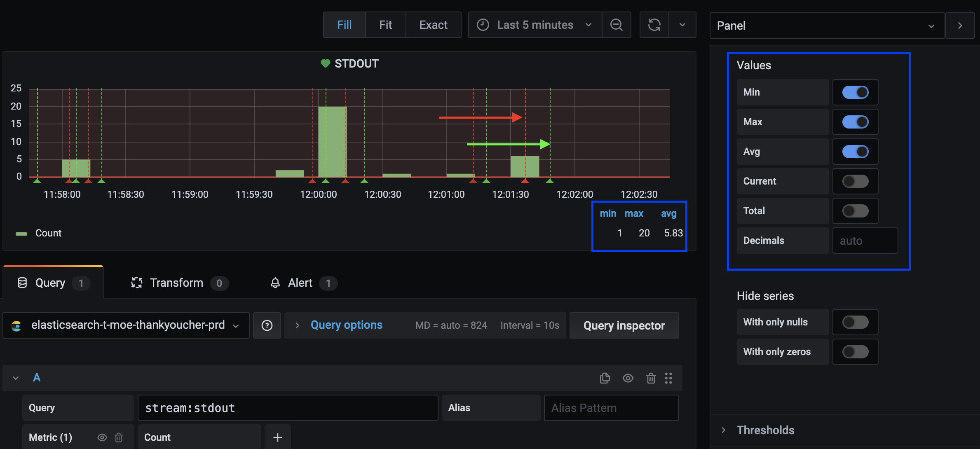Click the data source help icon
Screen dimensions: 980x449
click(267, 325)
